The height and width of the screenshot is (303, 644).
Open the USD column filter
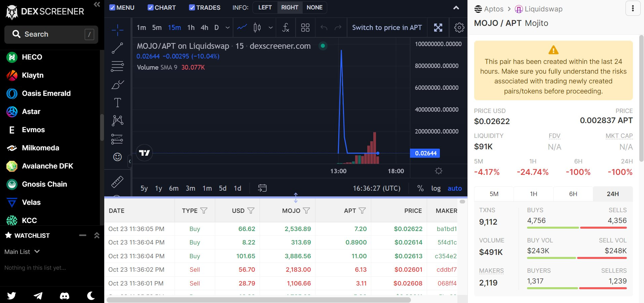coord(251,211)
